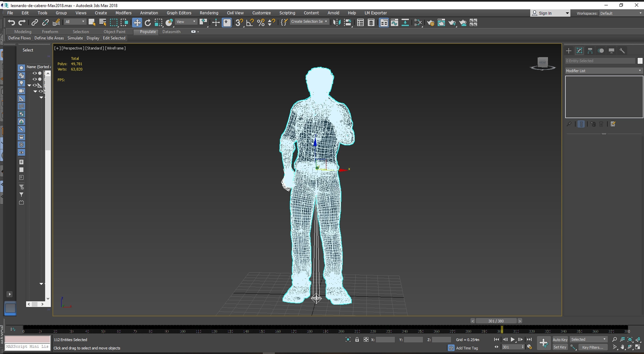The image size is (644, 354).
Task: Click the Bind to Space Warp icon
Action: 56,23
